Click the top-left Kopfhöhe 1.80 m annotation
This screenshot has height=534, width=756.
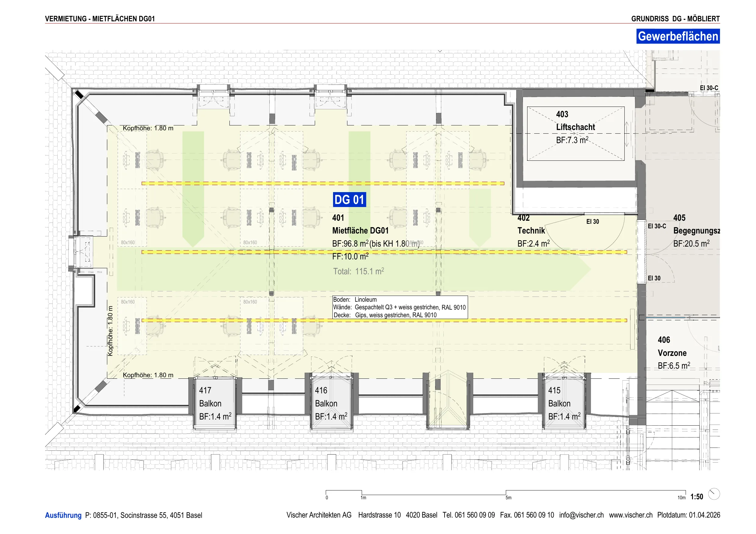[x=148, y=128]
